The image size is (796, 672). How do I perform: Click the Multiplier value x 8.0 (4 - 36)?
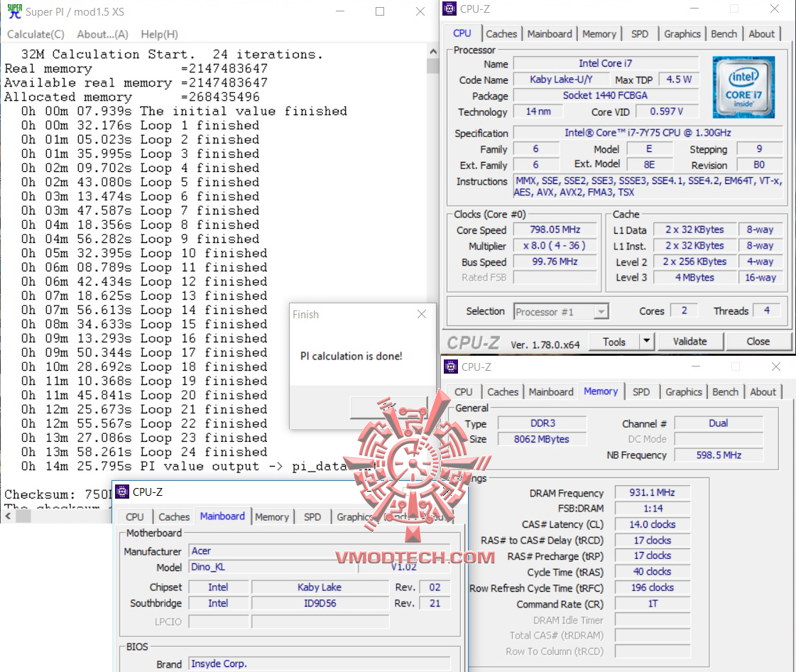[555, 246]
